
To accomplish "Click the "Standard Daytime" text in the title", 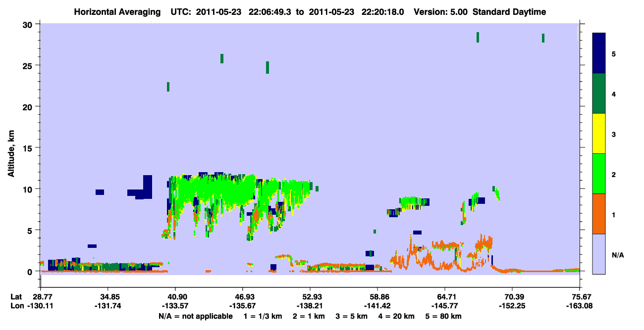I will coord(509,12).
